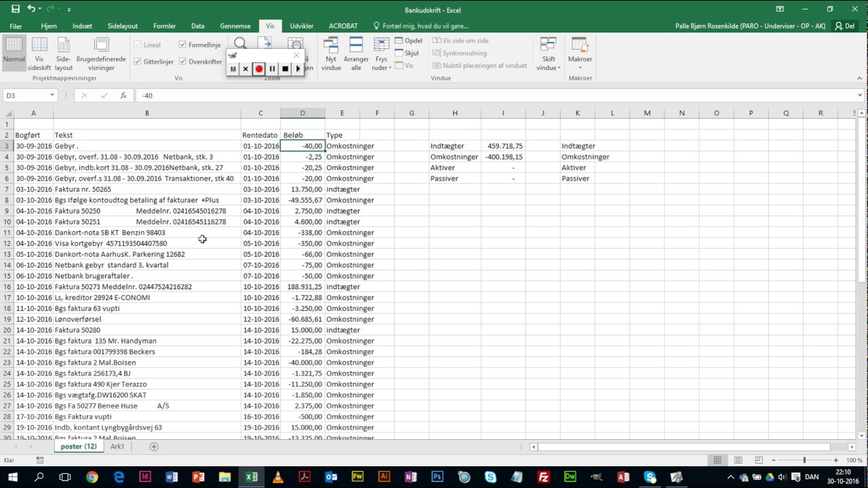868x488 pixels.
Task: Click the zoom slider handle in status bar
Action: [x=805, y=460]
